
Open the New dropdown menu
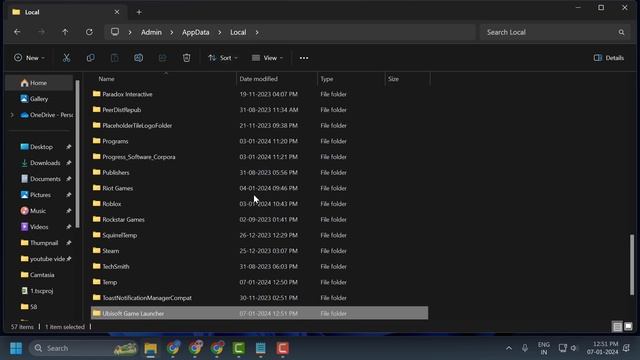[x=29, y=58]
